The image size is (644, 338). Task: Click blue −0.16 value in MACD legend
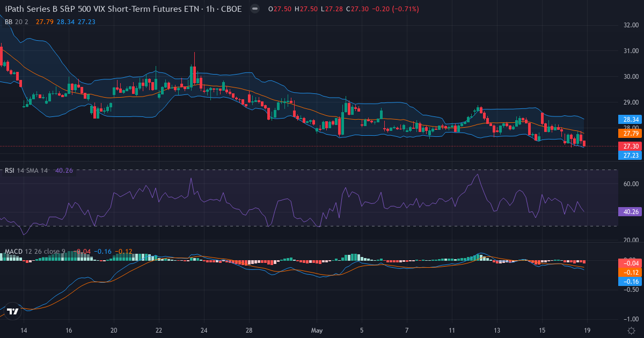(x=103, y=251)
